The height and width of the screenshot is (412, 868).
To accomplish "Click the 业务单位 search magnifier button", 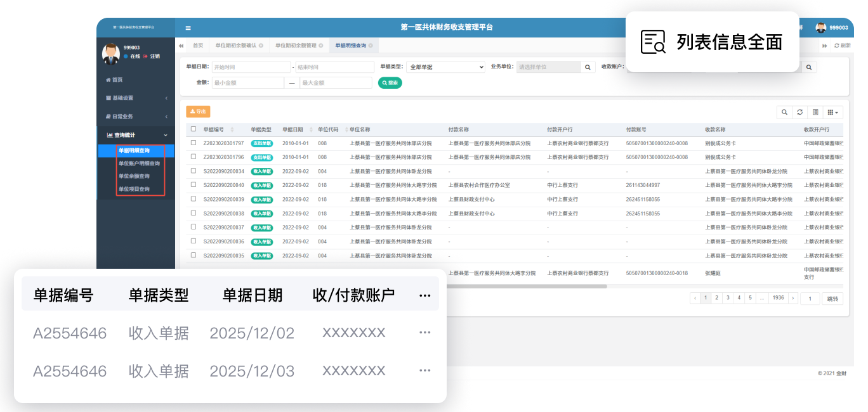I will 588,67.
